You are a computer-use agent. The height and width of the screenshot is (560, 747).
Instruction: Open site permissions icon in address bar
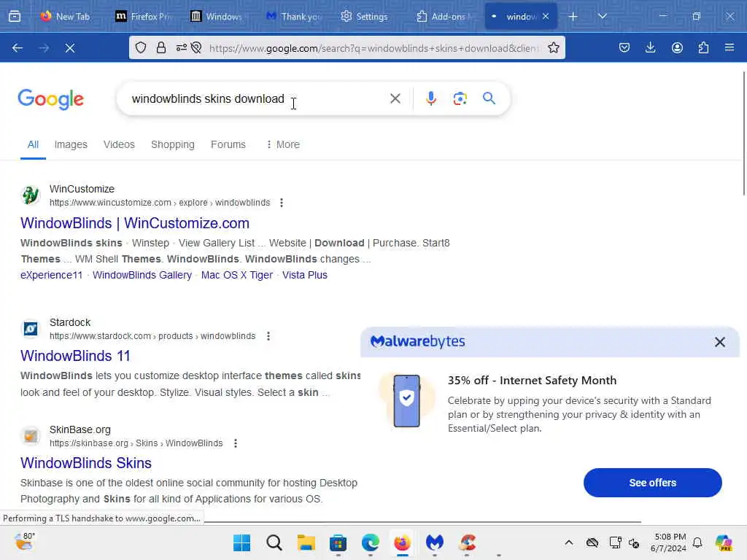181,47
